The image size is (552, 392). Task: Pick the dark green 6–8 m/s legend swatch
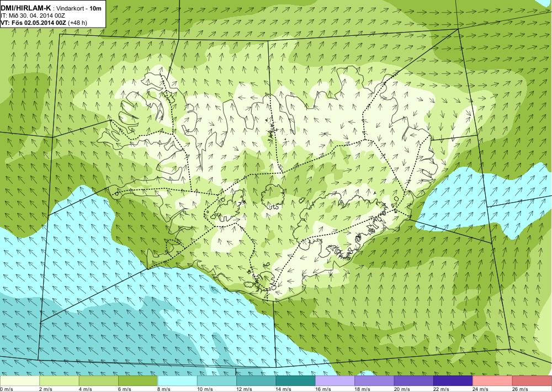138,381
